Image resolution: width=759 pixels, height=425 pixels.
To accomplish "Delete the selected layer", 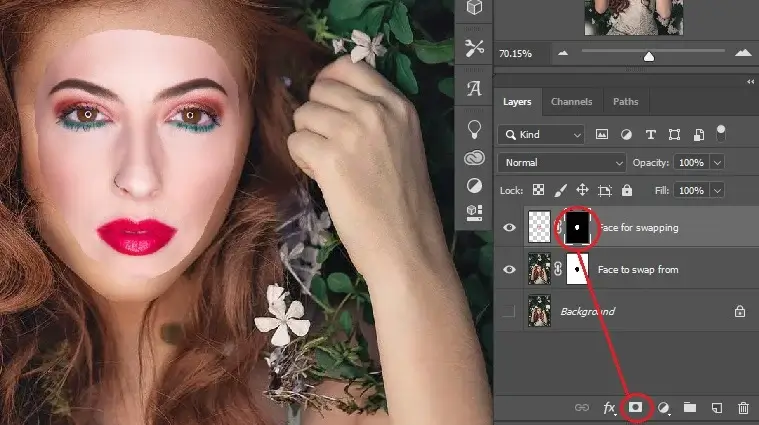I will click(x=743, y=408).
